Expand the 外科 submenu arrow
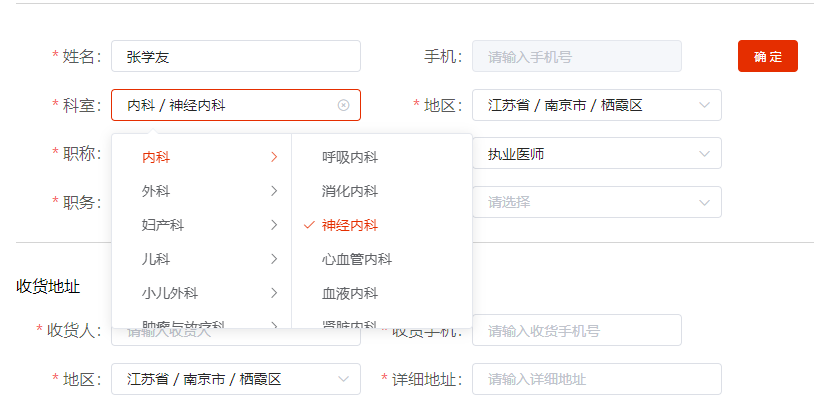 tap(273, 191)
